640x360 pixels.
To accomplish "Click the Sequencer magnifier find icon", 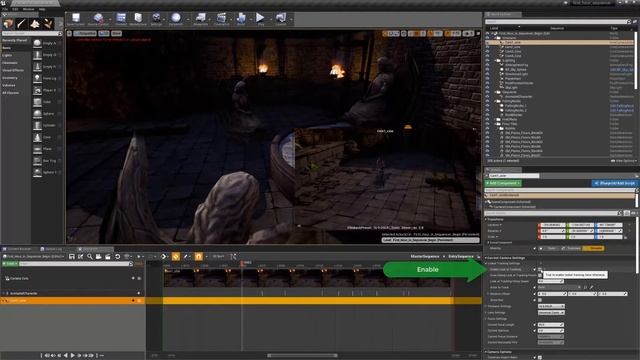I will point(89,256).
